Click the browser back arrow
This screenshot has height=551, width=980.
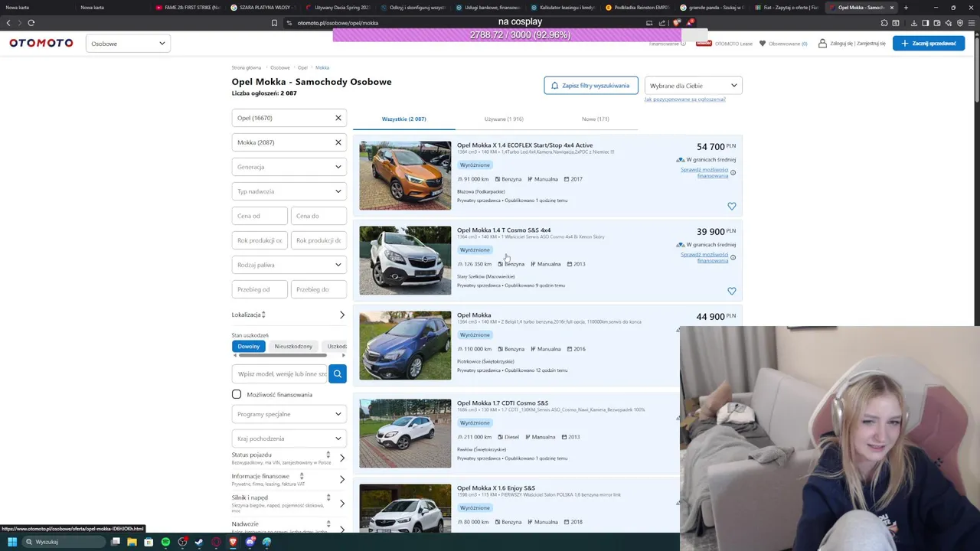click(8, 23)
